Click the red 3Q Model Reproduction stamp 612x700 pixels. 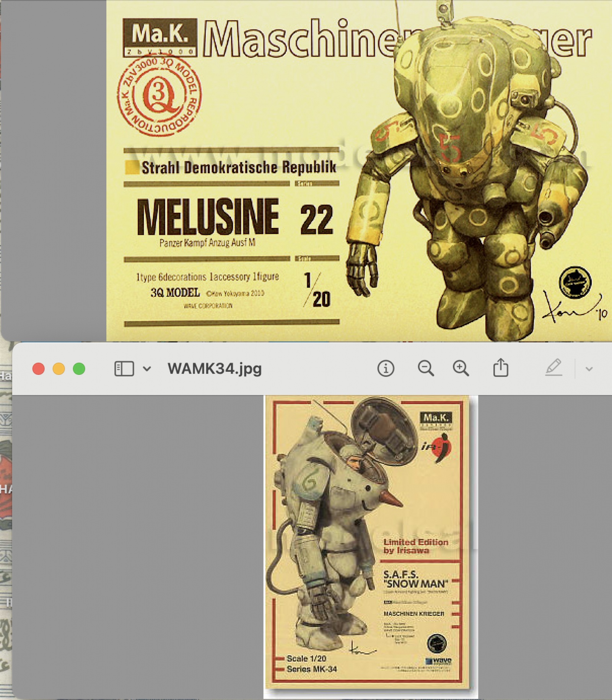(159, 96)
